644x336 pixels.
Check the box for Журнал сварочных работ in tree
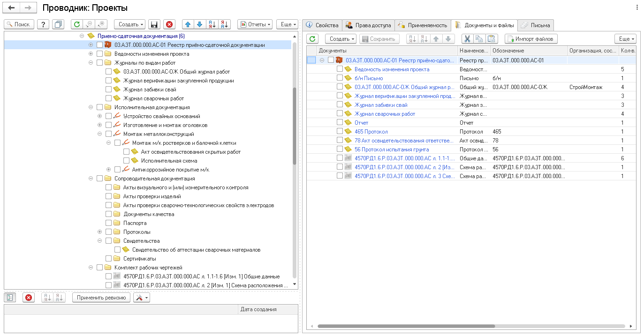click(x=109, y=98)
